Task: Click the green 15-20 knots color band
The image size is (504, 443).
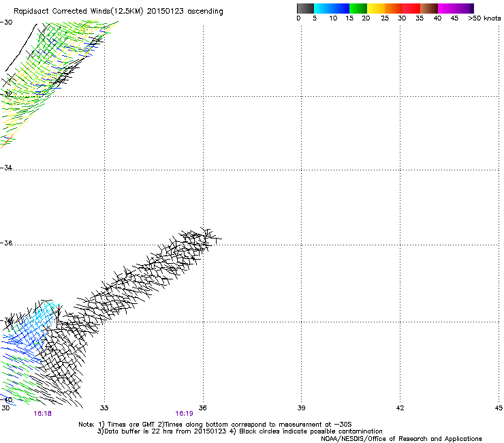Action: 358,8
